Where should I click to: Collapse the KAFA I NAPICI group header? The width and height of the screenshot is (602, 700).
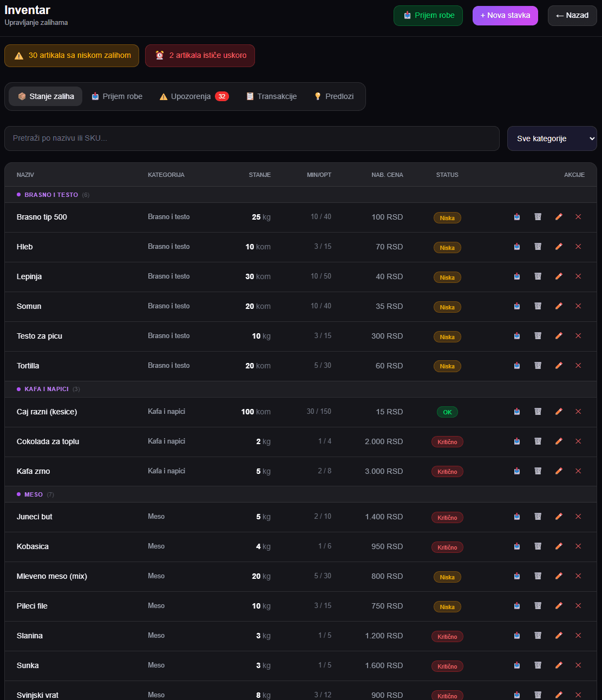(x=300, y=389)
